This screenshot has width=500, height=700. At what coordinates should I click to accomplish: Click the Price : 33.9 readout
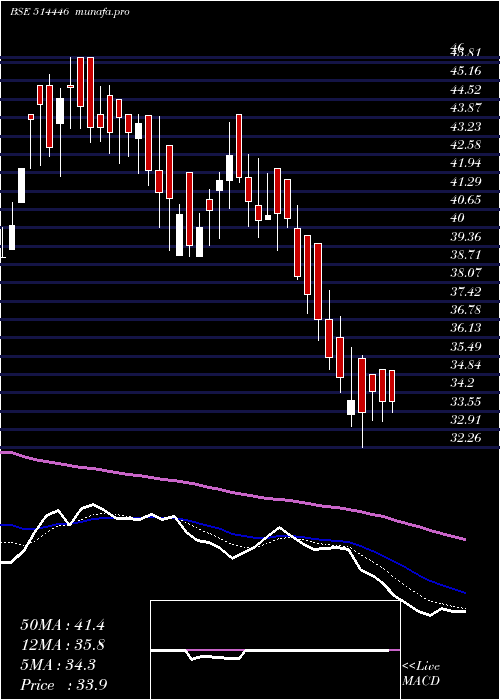(63, 685)
